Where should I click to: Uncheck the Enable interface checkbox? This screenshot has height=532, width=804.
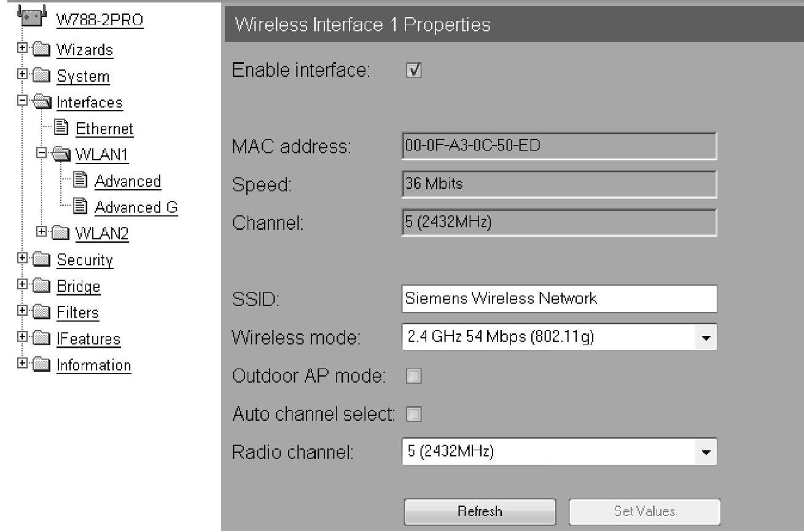pyautogui.click(x=413, y=71)
